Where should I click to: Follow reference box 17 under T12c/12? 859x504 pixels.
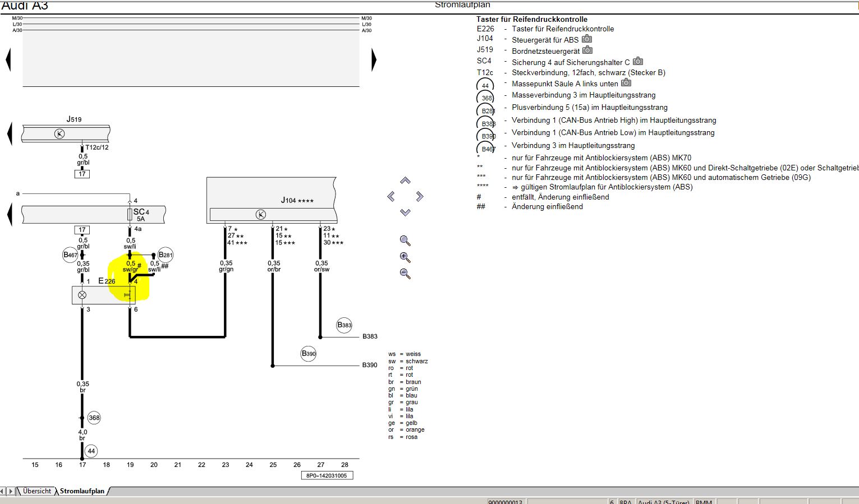pyautogui.click(x=82, y=174)
